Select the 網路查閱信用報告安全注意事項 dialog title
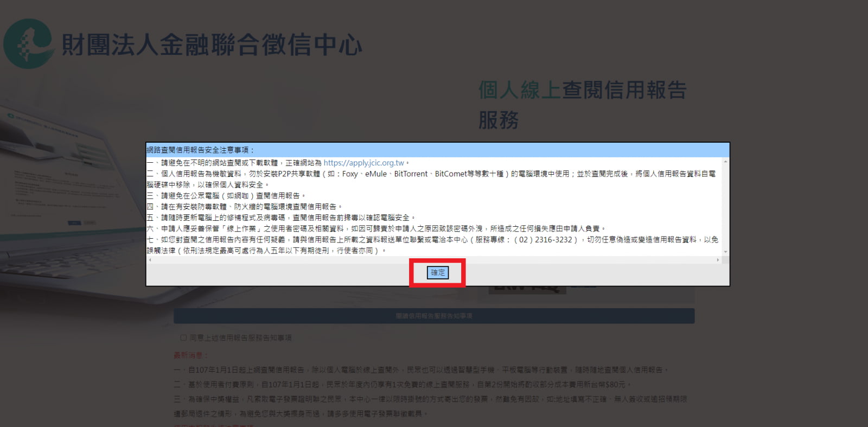The width and height of the screenshot is (868, 427). tap(200, 150)
